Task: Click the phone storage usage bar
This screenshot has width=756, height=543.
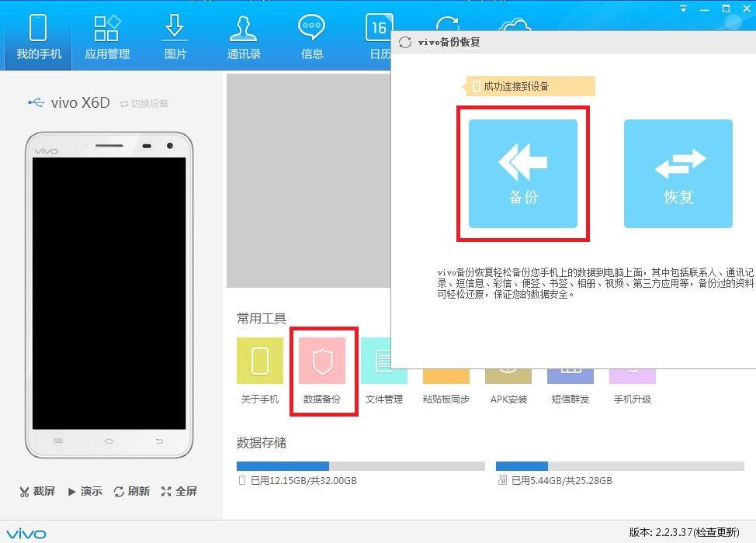Action: [360, 466]
